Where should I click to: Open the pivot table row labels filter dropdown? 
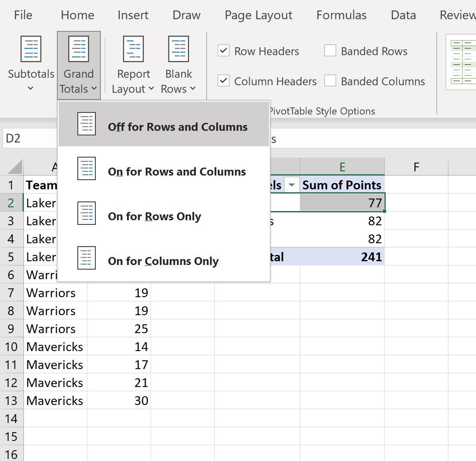pos(292,185)
